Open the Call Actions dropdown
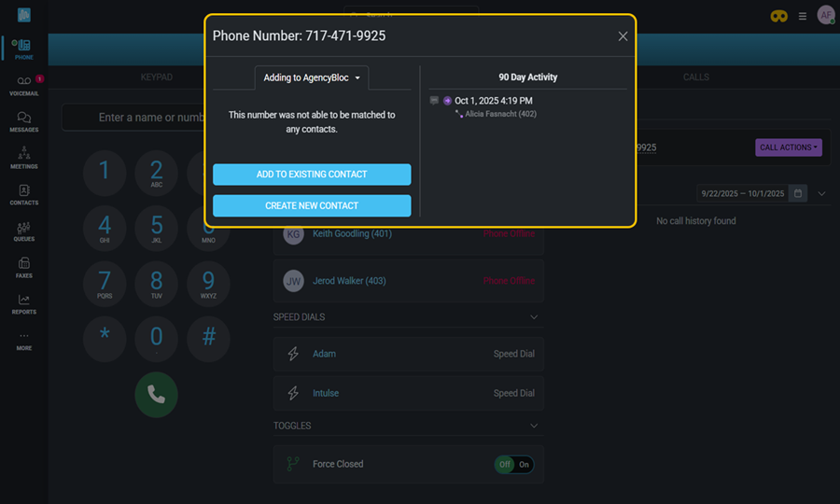Screen dimensions: 840x504 coord(789,147)
